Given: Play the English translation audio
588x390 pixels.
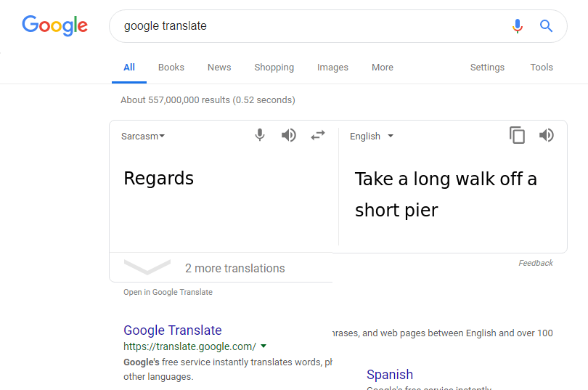Looking at the screenshot, I should (x=547, y=135).
